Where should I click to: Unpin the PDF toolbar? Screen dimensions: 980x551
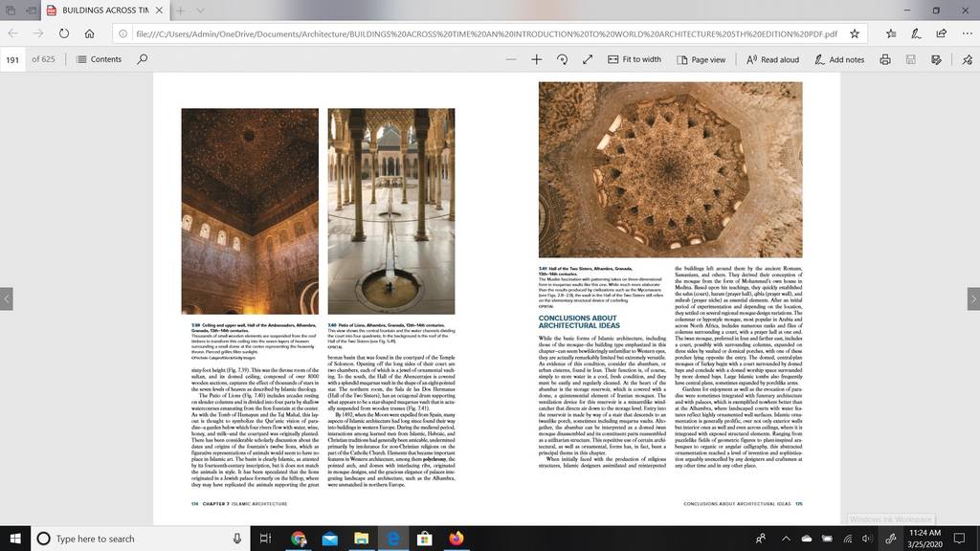[x=967, y=59]
